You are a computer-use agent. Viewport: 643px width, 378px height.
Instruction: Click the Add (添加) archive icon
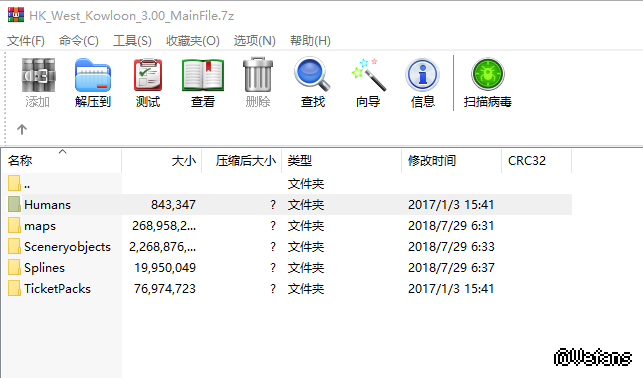(x=38, y=82)
